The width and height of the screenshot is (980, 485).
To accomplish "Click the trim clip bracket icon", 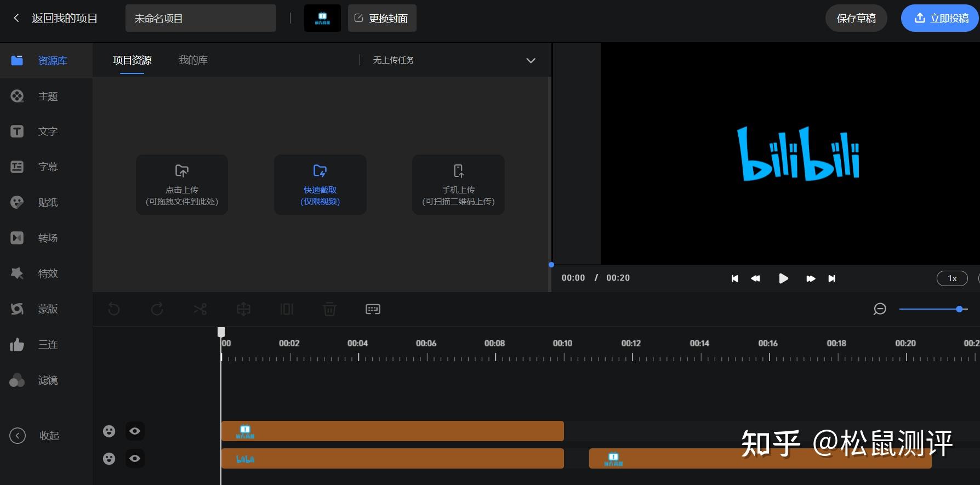I will pos(287,309).
